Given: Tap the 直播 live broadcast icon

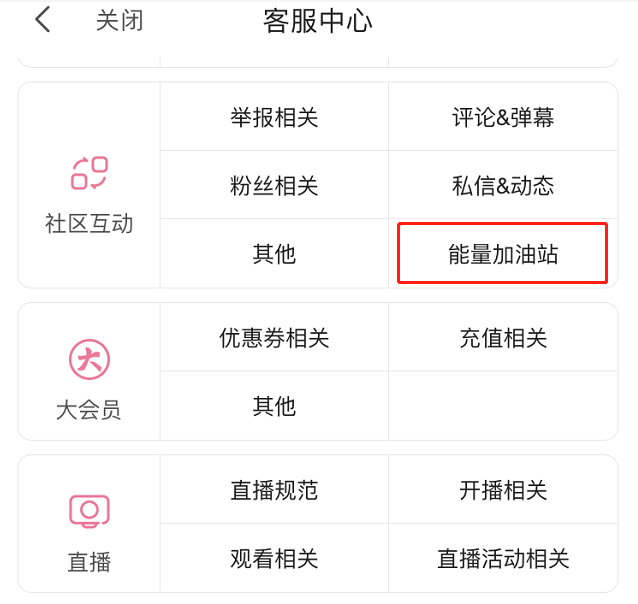Looking at the screenshot, I should [89, 512].
